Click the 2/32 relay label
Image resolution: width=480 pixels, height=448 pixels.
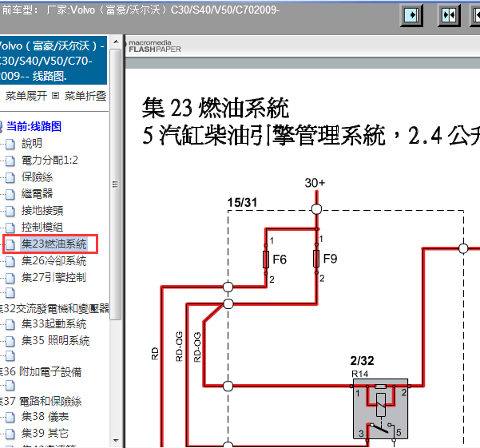click(362, 360)
